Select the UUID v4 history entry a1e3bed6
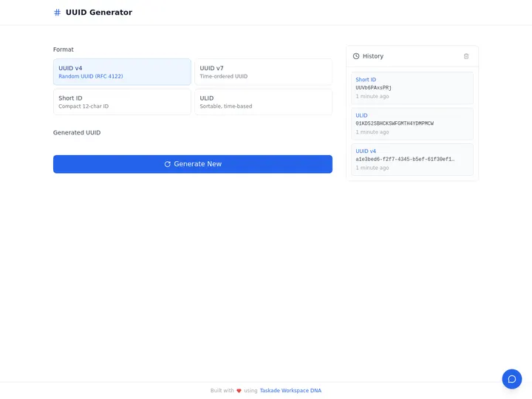 pyautogui.click(x=412, y=160)
